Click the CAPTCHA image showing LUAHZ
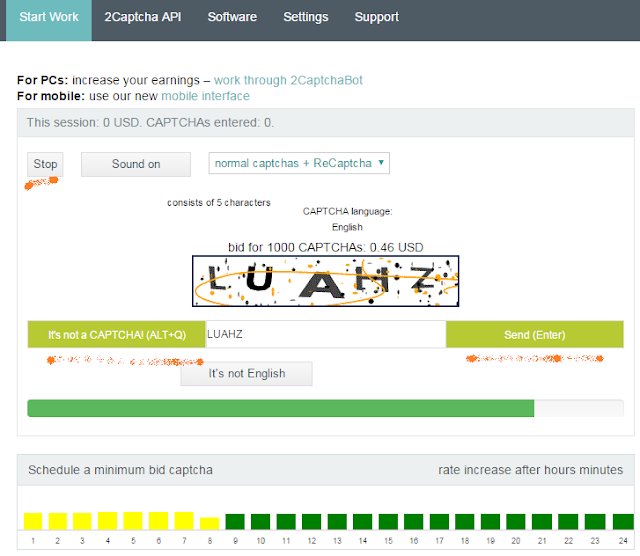Viewport: 640px width, 556px height. [325, 281]
